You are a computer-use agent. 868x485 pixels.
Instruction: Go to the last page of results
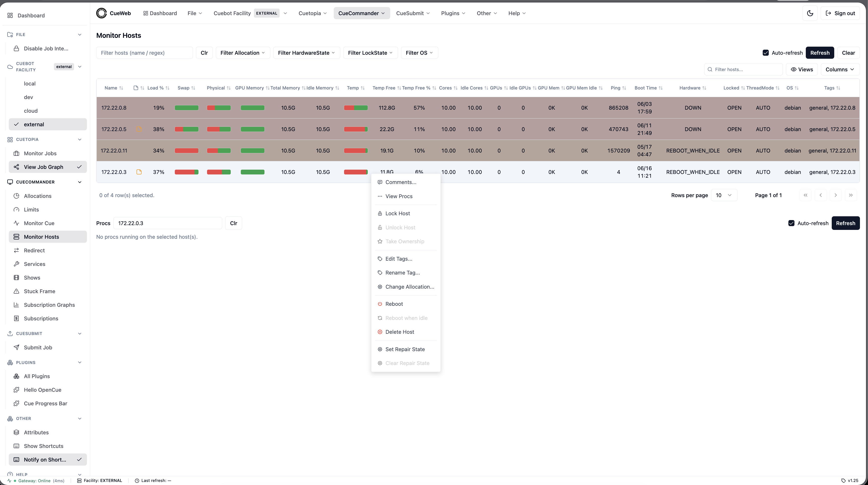[x=850, y=195]
